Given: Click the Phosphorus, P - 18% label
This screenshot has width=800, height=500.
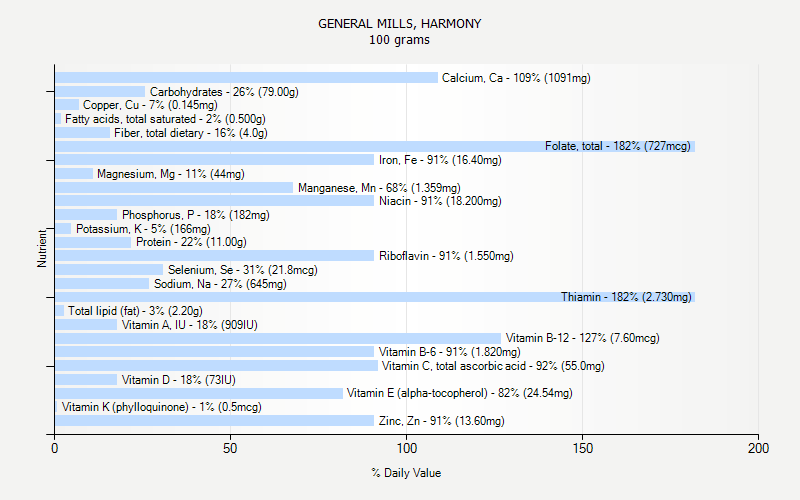Looking at the screenshot, I should tap(195, 215).
